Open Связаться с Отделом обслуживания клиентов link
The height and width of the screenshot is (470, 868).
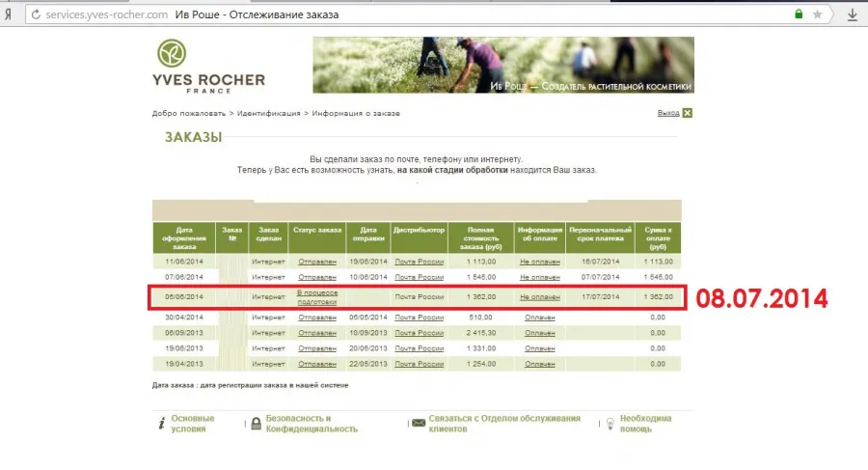pyautogui.click(x=504, y=424)
